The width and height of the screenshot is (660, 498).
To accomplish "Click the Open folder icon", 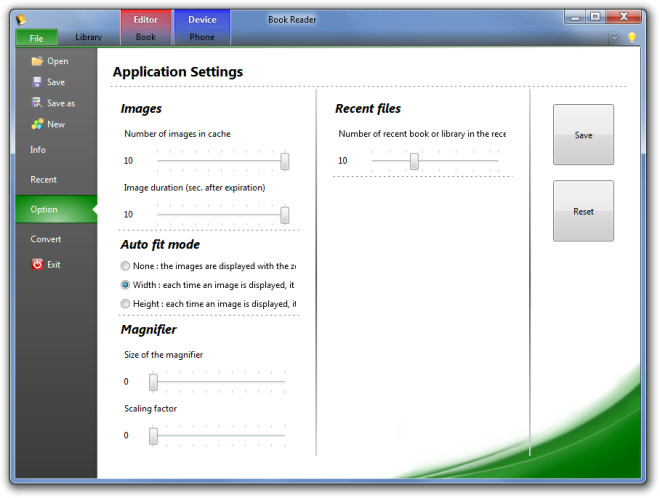I will pyautogui.click(x=37, y=61).
